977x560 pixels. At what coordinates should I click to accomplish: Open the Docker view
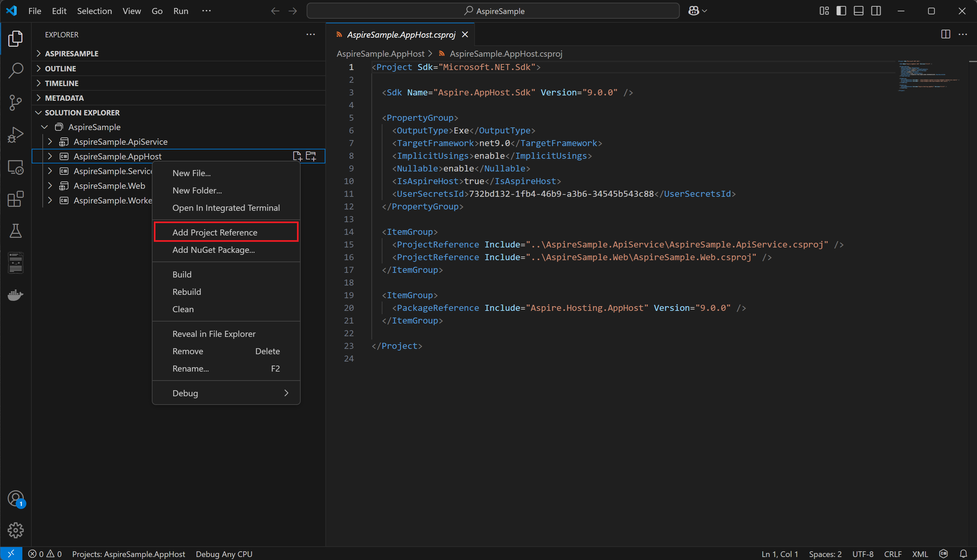point(15,295)
